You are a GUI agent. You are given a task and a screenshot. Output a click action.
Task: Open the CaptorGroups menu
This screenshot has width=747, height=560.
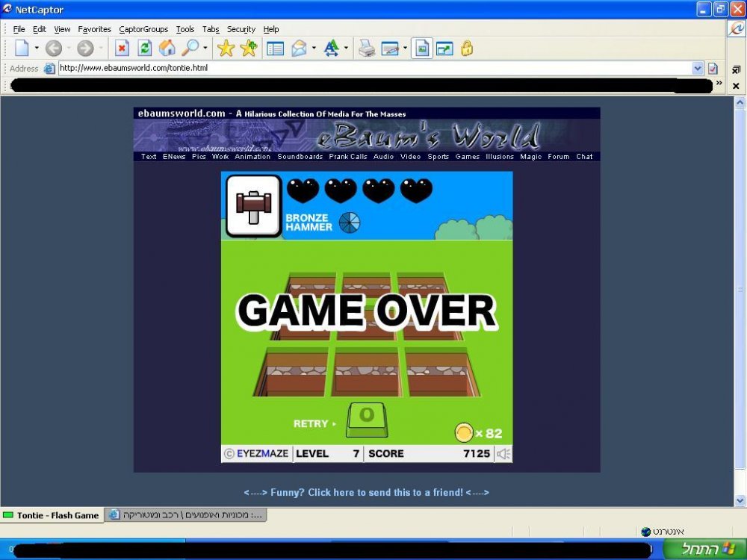coord(143,30)
